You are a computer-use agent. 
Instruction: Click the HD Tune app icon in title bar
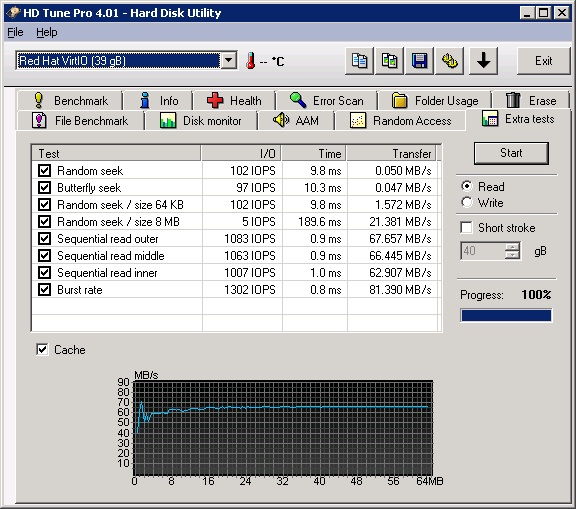13,12
